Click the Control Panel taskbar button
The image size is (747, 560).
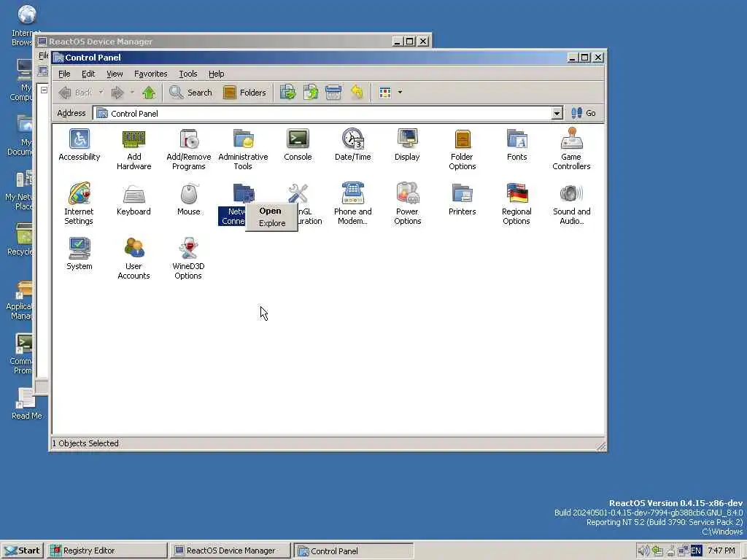354,551
